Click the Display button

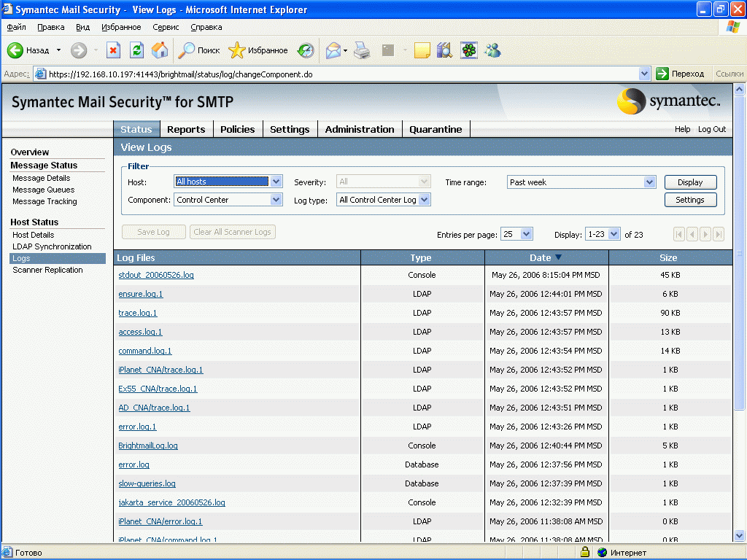[x=690, y=182]
